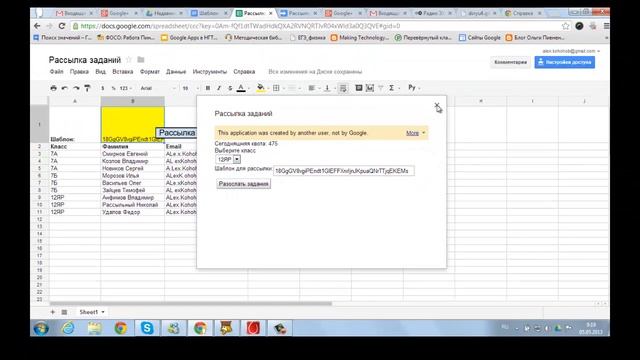Insert a comment from the toolbar
The width and height of the screenshot is (640, 360).
359,88
